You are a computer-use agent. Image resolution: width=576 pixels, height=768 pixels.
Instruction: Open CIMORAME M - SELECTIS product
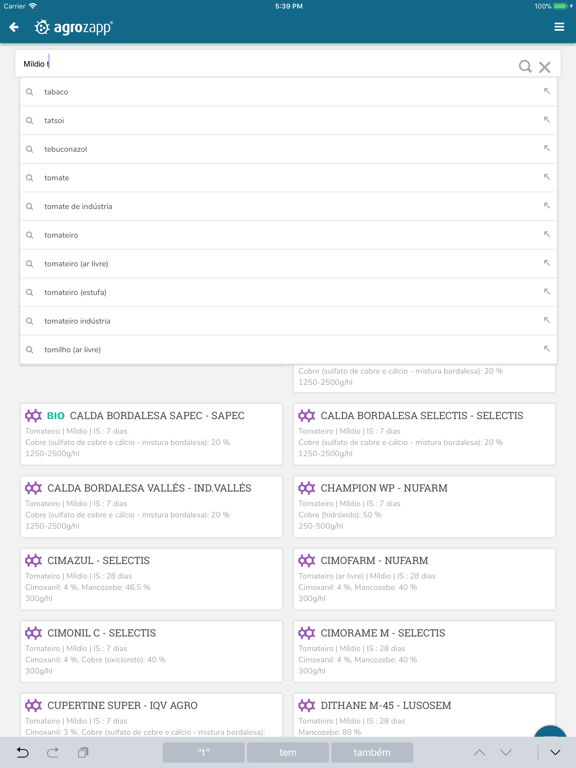[x=424, y=652]
